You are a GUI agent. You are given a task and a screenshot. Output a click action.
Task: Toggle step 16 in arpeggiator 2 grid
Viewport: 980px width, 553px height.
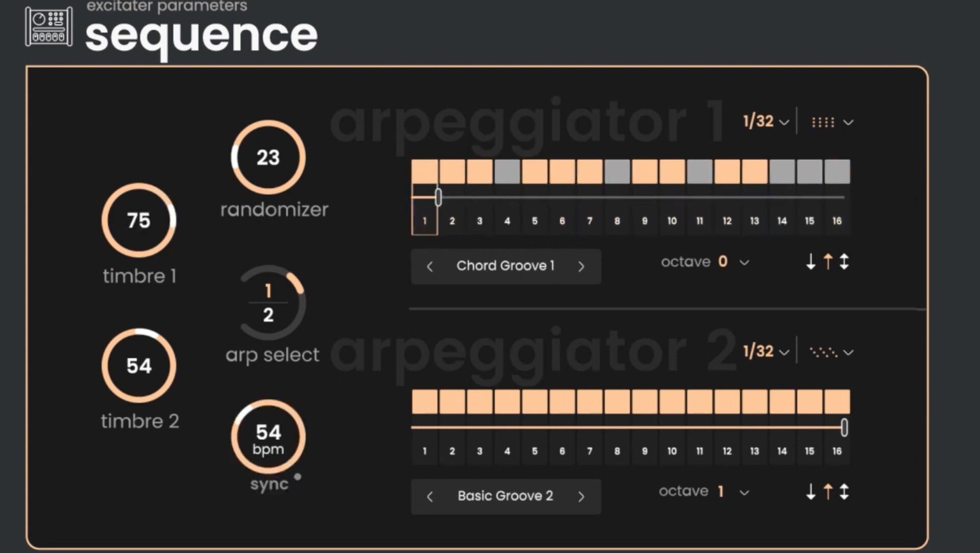[837, 401]
